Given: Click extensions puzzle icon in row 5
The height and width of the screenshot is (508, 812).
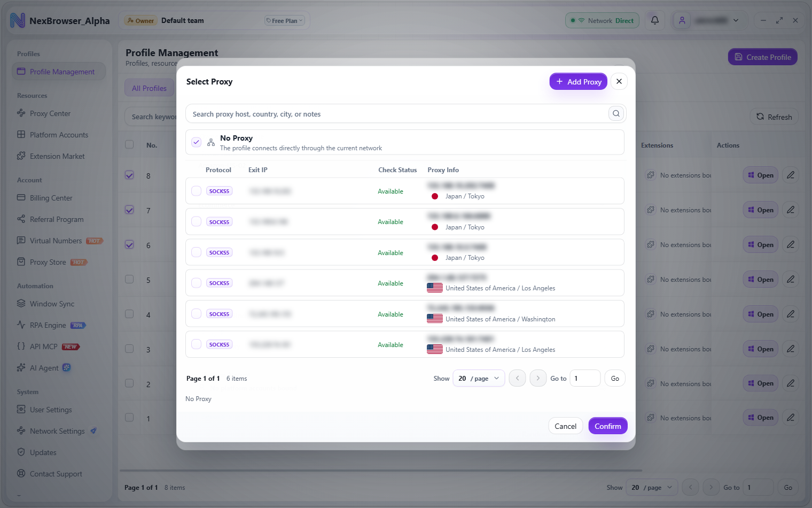Looking at the screenshot, I should click(x=651, y=279).
